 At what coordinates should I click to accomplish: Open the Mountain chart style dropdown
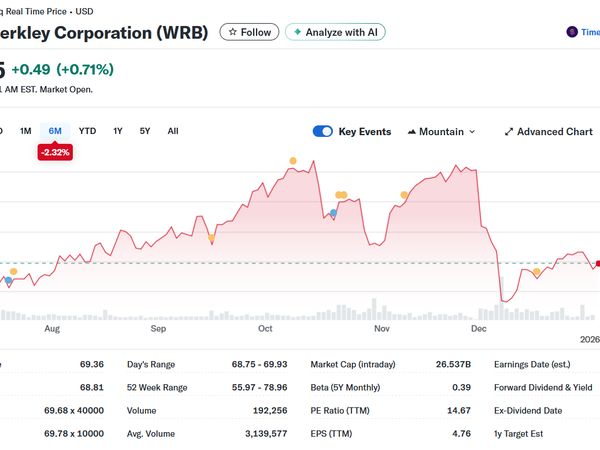441,131
